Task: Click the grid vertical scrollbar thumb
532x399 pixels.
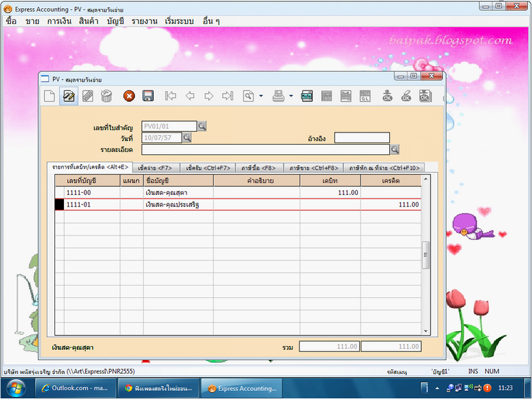Action: coord(427,256)
